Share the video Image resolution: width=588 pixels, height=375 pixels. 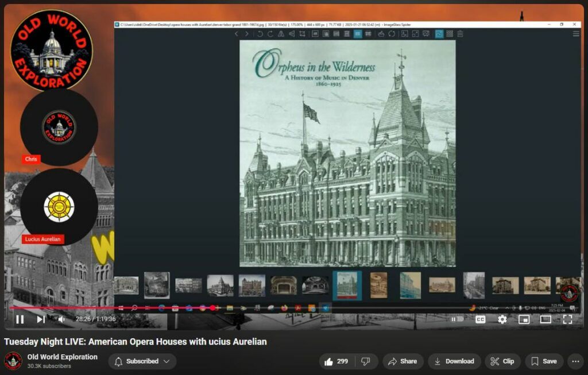coord(403,361)
